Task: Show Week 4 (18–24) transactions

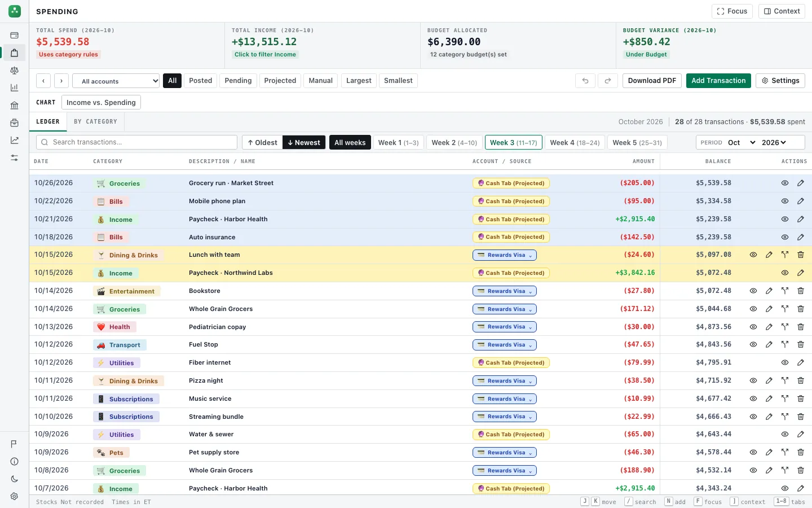Action: 575,143
